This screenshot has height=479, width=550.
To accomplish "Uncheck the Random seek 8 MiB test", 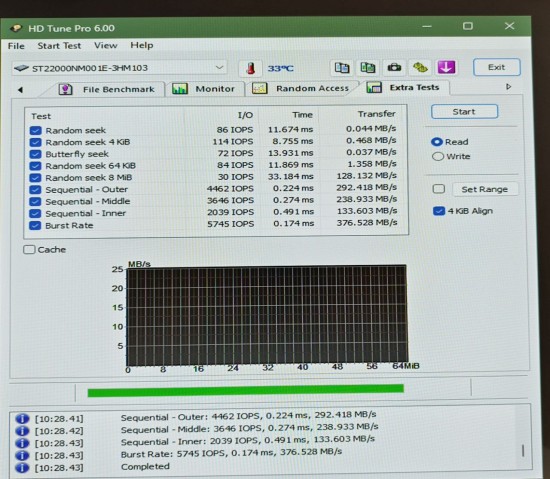I will 35,178.
